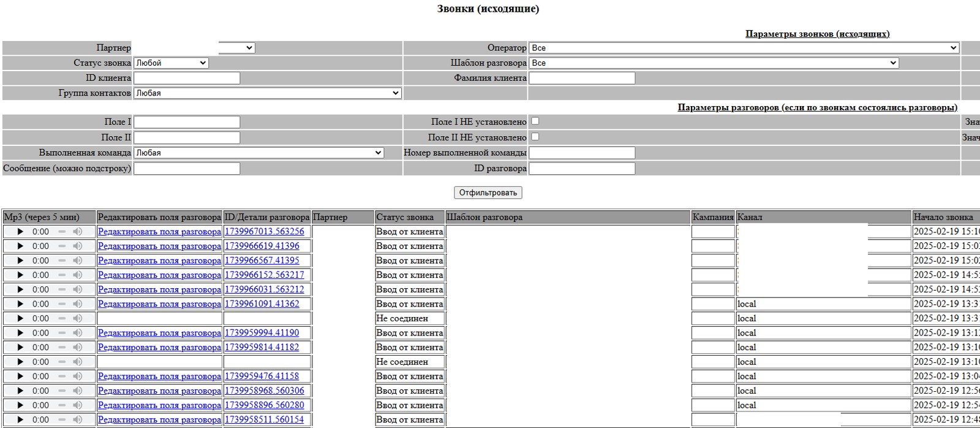Image resolution: width=980 pixels, height=428 pixels.
Task: Open the 'Статус звонка' dropdown
Action: click(x=171, y=63)
